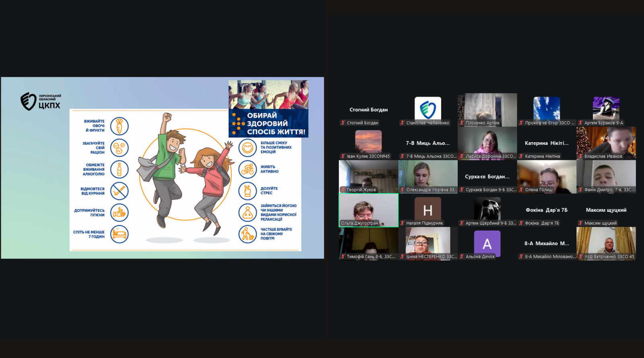Screen dimensions: 644x358
Task: Click the no-smoking icon on the slide
Action: point(119,191)
